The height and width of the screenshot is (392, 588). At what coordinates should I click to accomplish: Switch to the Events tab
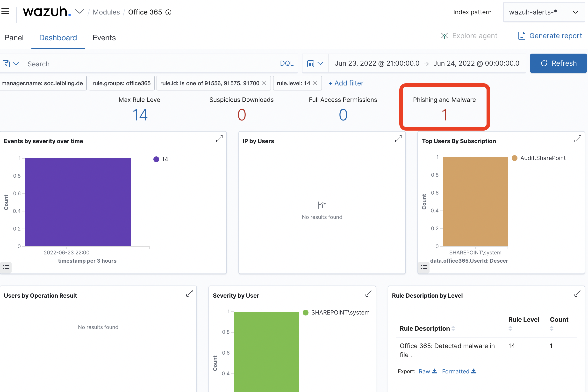[104, 38]
